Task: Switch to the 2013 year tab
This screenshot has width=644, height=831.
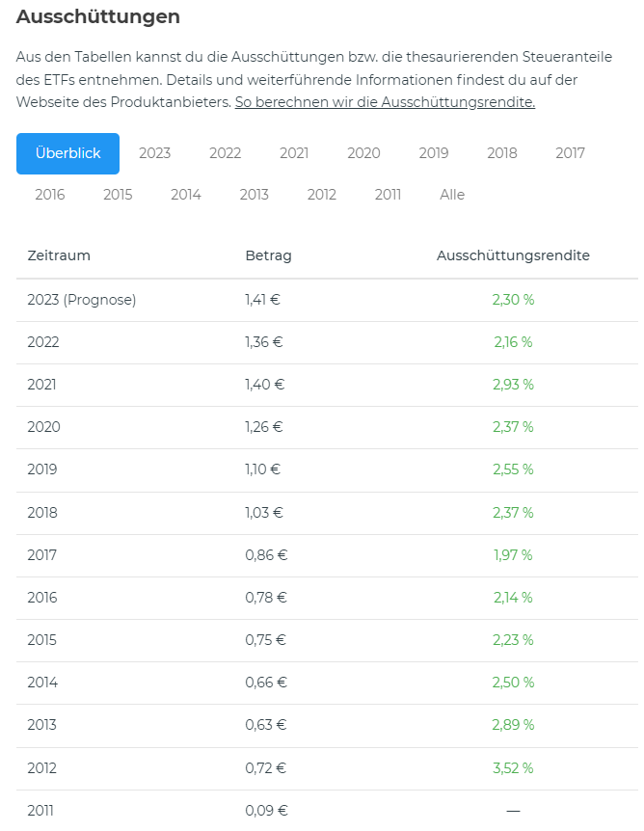Action: (x=255, y=195)
